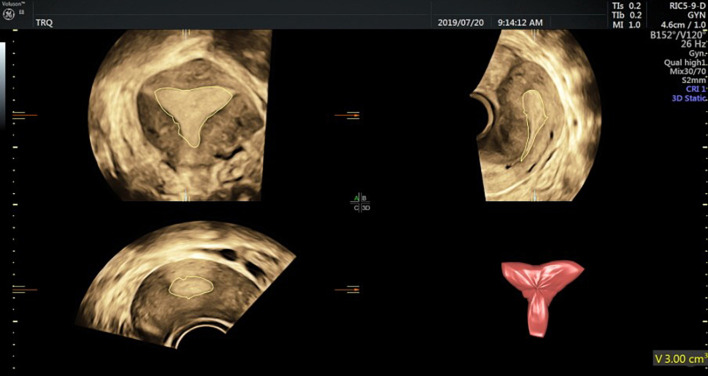Viewport: 708px width, 376px height.
Task: Click the volume readout V 3.00 cm³
Action: (x=680, y=359)
